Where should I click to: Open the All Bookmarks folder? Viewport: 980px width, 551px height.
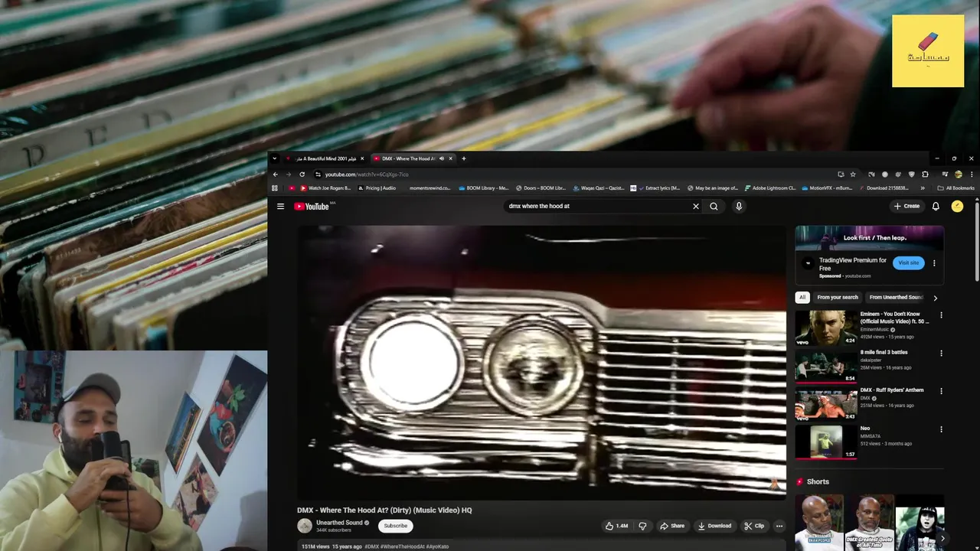pyautogui.click(x=955, y=187)
